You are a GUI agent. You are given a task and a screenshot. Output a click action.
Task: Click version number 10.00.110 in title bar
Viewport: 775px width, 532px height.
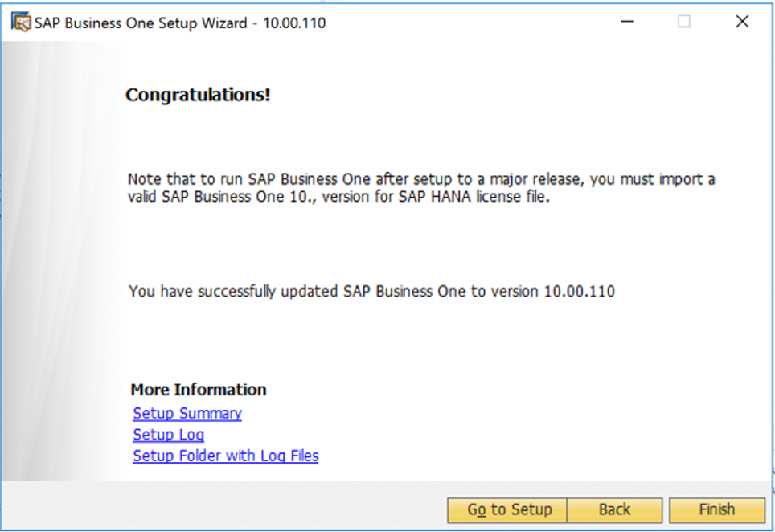(294, 23)
